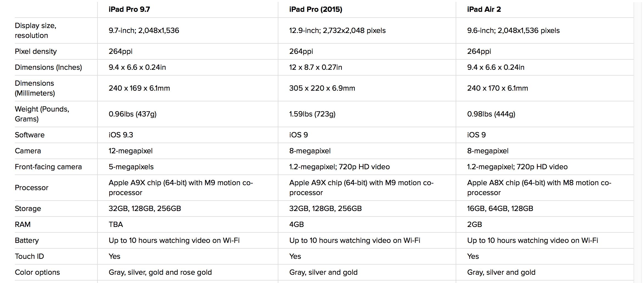Select the RAM value TBA cell

click(116, 224)
